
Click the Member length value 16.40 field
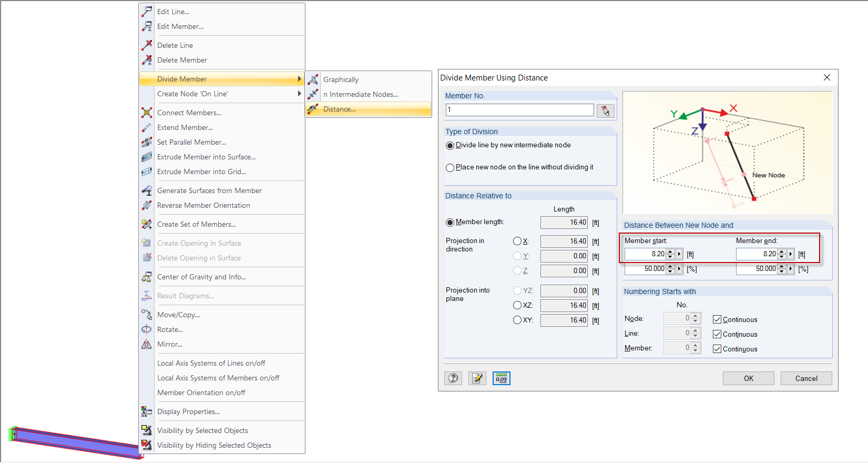pos(564,223)
